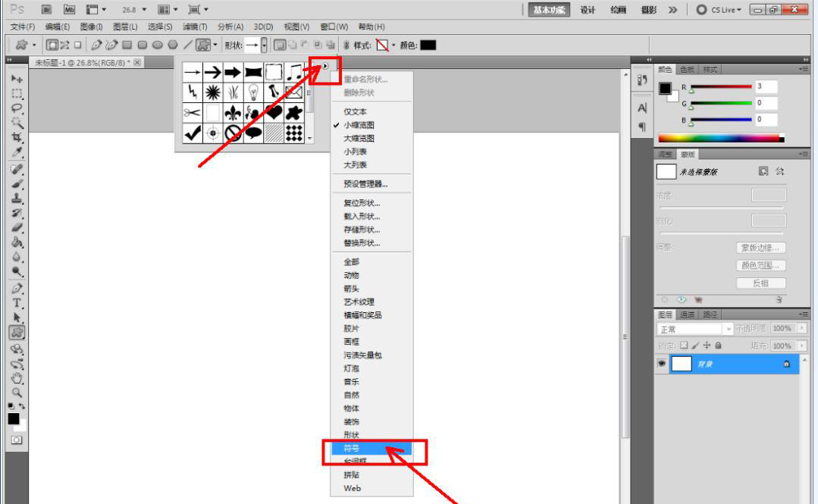Open the 文件(F) menu

coord(23,27)
